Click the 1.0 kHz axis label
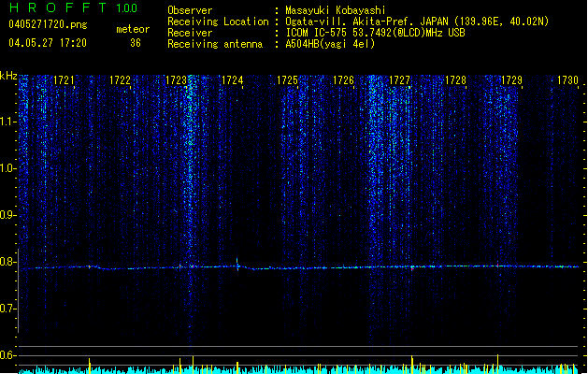Viewport: 588px width, 374px height. [x=8, y=168]
